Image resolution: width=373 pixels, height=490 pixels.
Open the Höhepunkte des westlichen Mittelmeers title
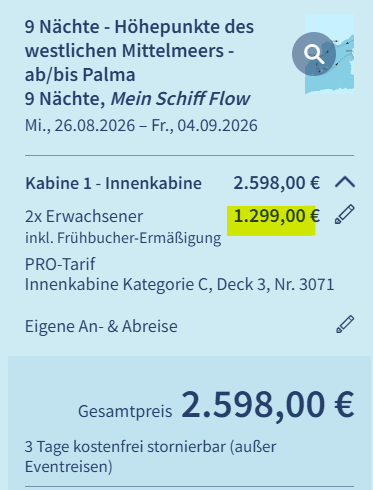pyautogui.click(x=139, y=39)
